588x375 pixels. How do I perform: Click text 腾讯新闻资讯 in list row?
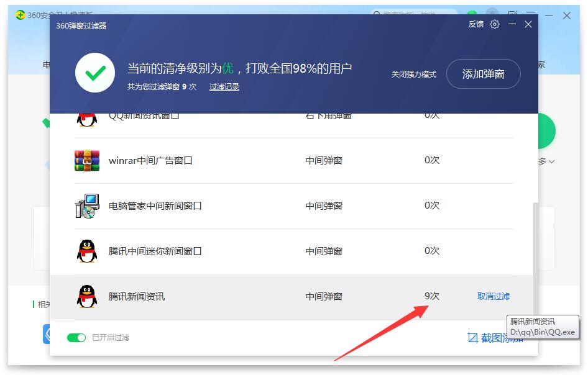[x=137, y=297]
